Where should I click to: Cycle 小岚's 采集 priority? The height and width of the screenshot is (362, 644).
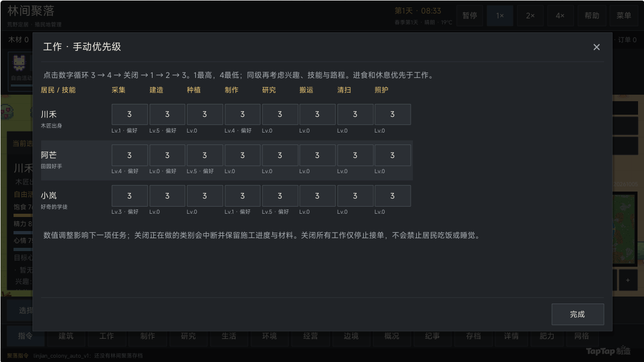coord(129,196)
